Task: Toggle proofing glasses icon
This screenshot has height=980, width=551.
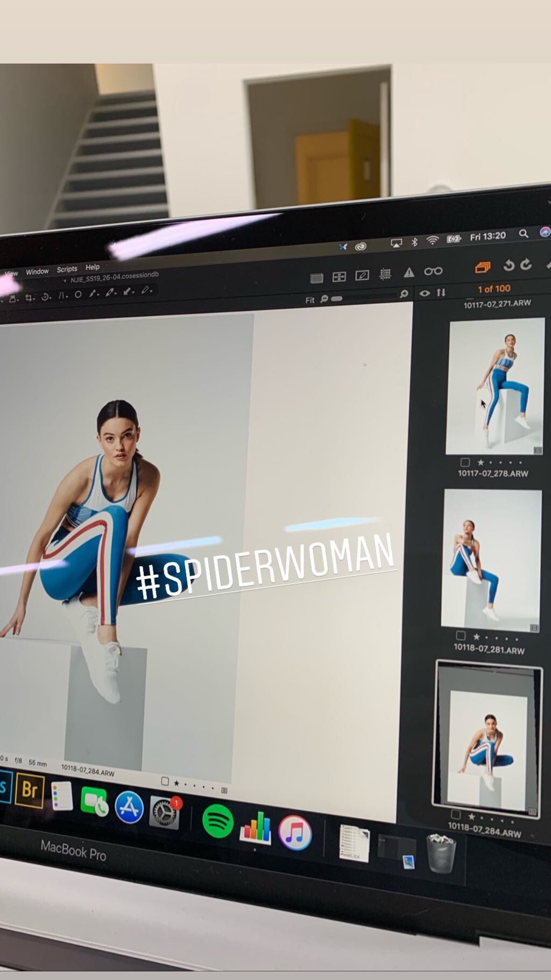Action: [x=433, y=271]
